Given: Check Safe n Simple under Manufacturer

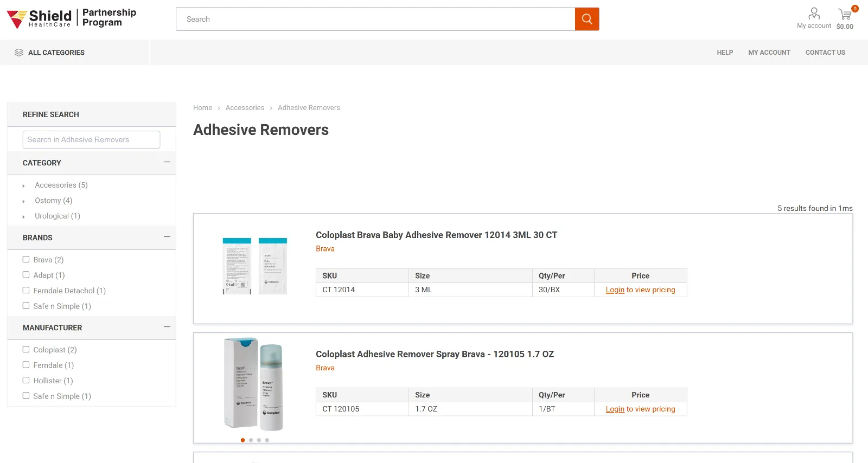Looking at the screenshot, I should (26, 396).
